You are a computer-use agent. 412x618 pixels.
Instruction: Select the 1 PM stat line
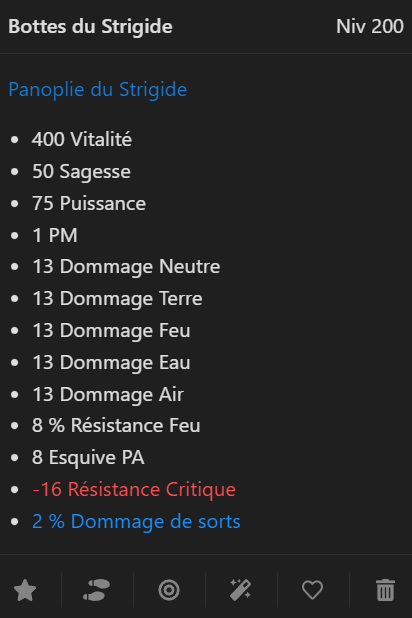click(x=55, y=235)
